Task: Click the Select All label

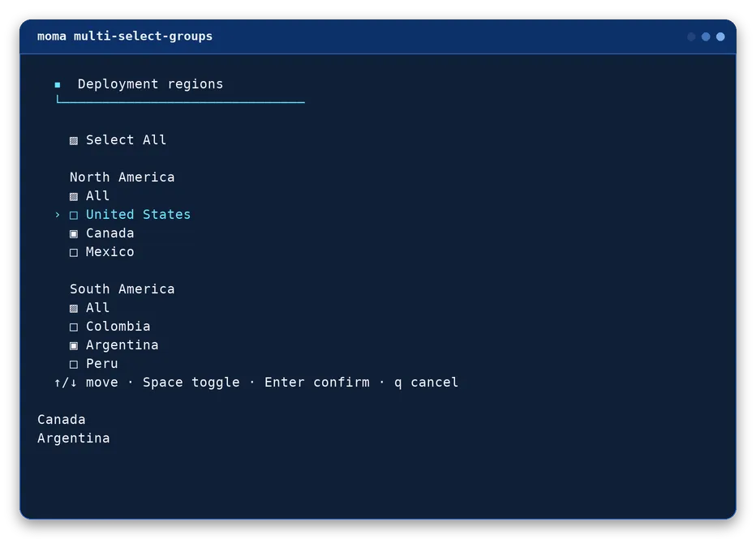Action: tap(127, 139)
